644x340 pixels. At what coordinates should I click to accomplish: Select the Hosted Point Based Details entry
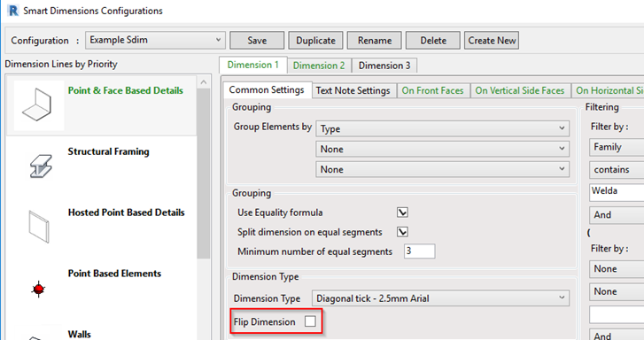[101, 227]
